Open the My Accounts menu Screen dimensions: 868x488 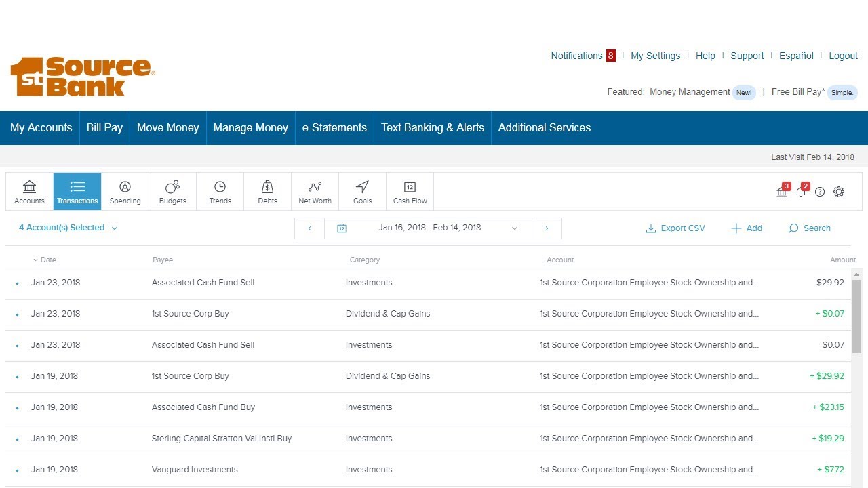[41, 127]
